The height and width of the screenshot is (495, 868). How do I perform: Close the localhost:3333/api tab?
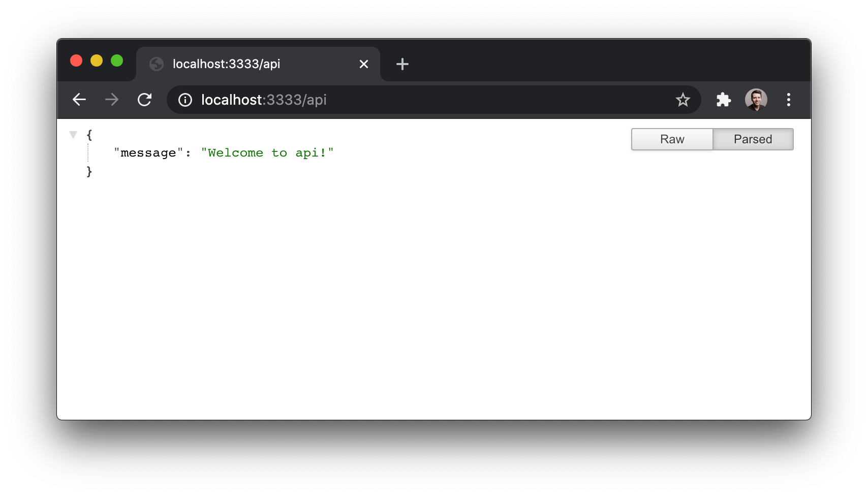point(364,64)
